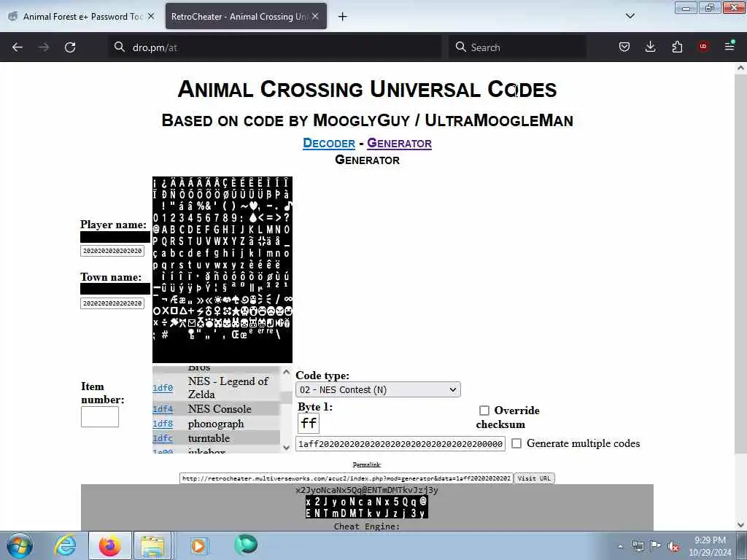This screenshot has height=560, width=747.
Task: Go back to the previous page
Action: (x=18, y=47)
